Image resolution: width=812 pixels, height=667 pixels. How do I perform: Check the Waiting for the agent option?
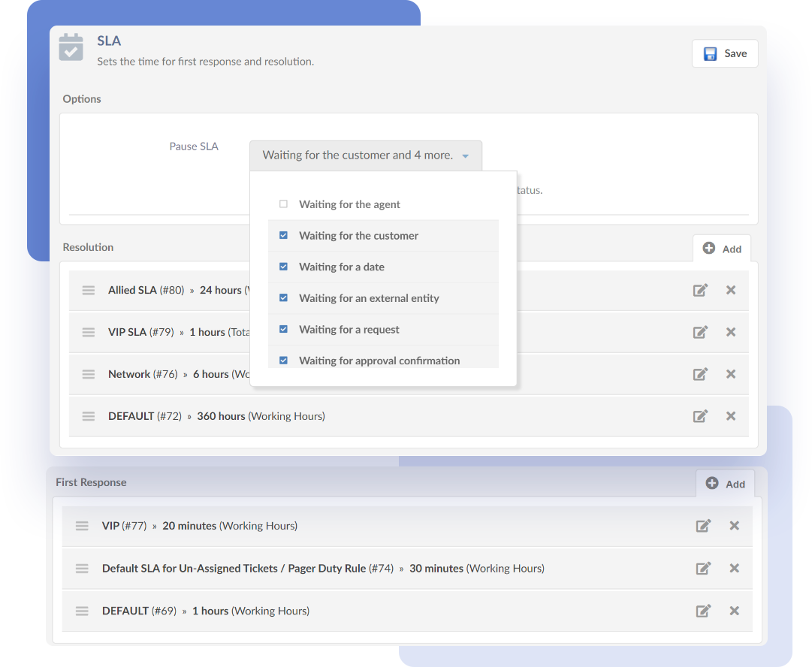click(283, 204)
